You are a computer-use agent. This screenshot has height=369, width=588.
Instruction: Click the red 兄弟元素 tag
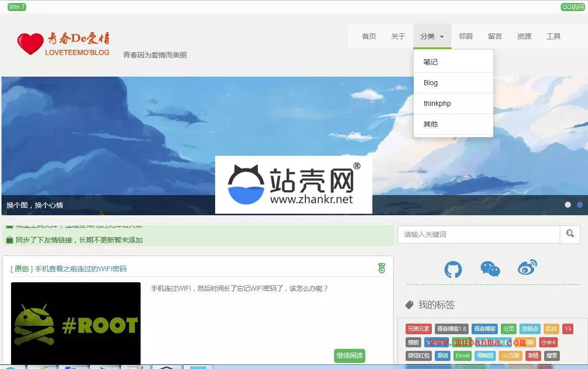[x=418, y=329]
